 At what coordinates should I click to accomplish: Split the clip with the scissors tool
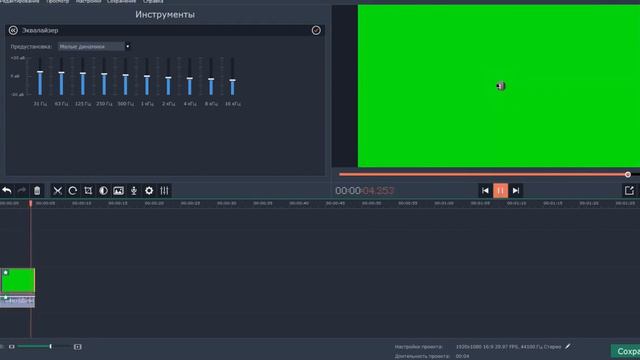pos(58,191)
